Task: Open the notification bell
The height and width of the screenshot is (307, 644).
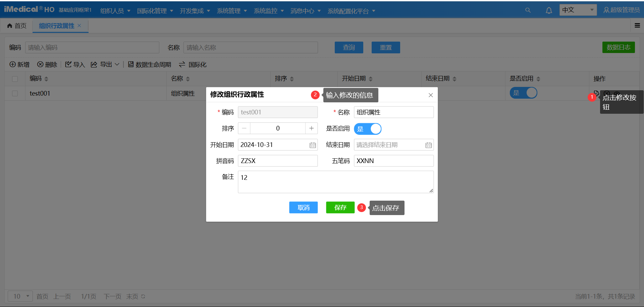Action: (x=549, y=10)
